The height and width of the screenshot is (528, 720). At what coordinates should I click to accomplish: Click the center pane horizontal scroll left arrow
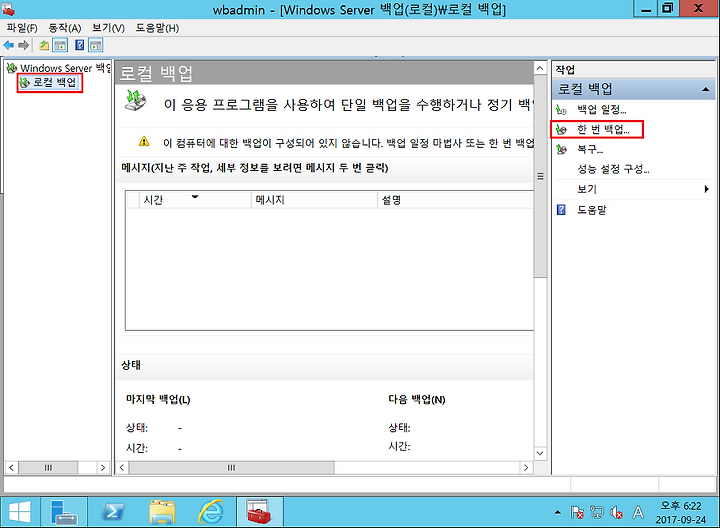(122, 468)
